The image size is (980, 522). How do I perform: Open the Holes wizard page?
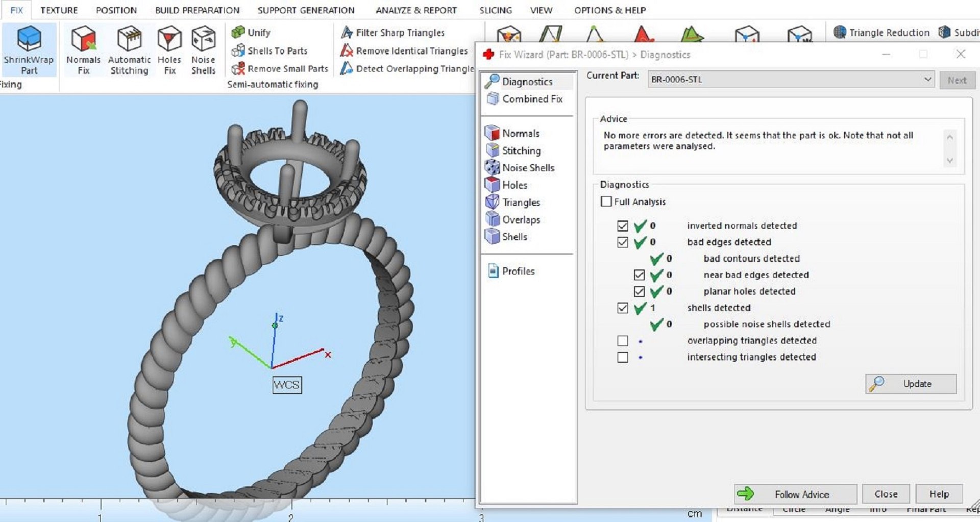tap(506, 185)
